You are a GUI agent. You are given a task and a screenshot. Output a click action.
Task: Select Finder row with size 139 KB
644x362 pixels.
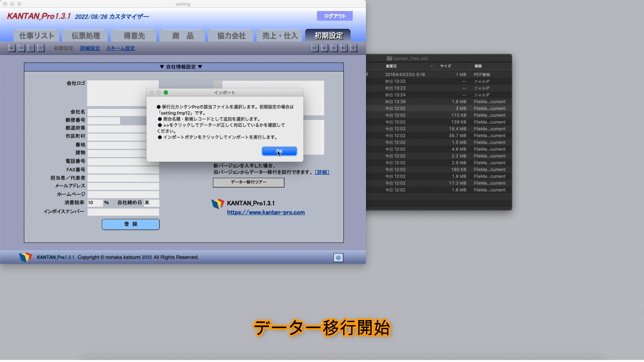[x=439, y=122]
